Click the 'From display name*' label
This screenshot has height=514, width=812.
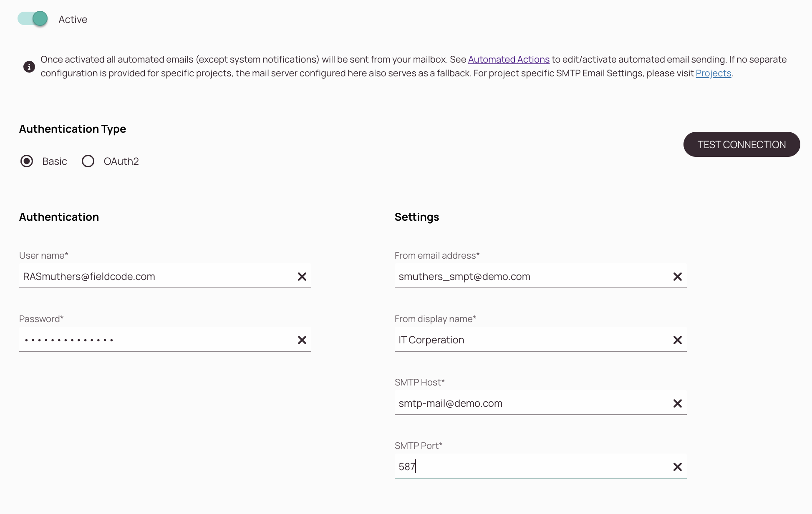tap(436, 319)
